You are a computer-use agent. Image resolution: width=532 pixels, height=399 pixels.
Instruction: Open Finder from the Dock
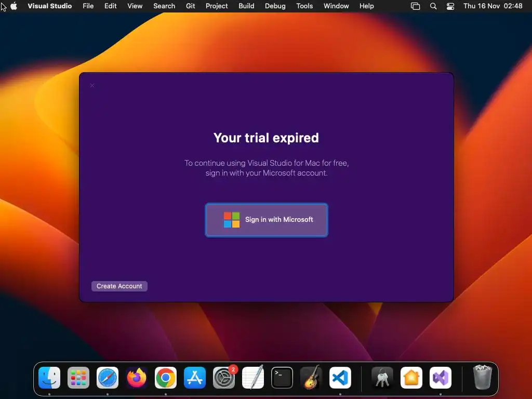pyautogui.click(x=49, y=378)
